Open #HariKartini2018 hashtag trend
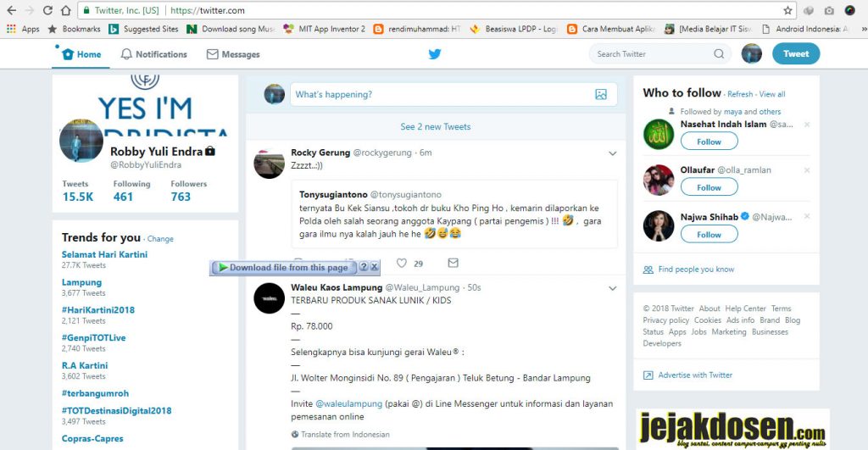This screenshot has width=868, height=450. [x=98, y=310]
